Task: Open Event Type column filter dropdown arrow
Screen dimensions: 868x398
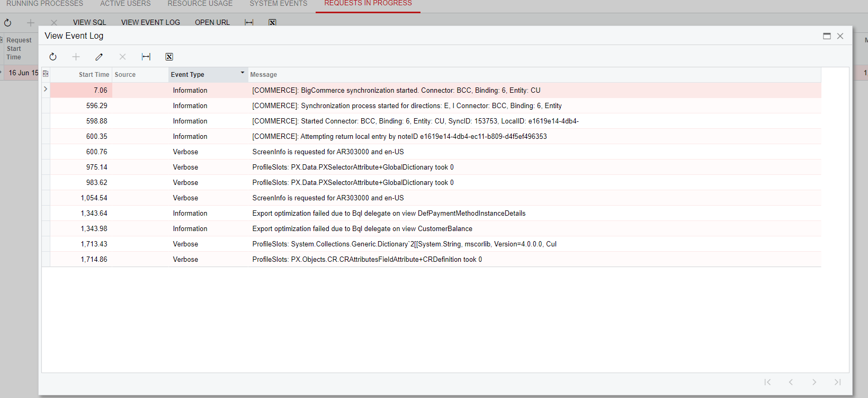Action: 243,73
